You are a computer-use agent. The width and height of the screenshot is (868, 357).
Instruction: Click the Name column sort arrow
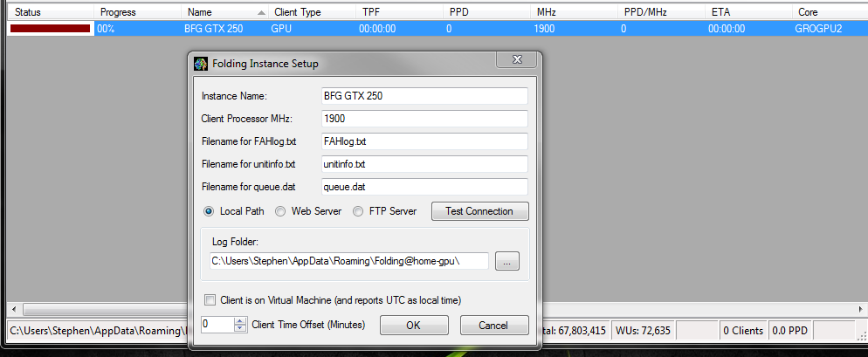261,12
